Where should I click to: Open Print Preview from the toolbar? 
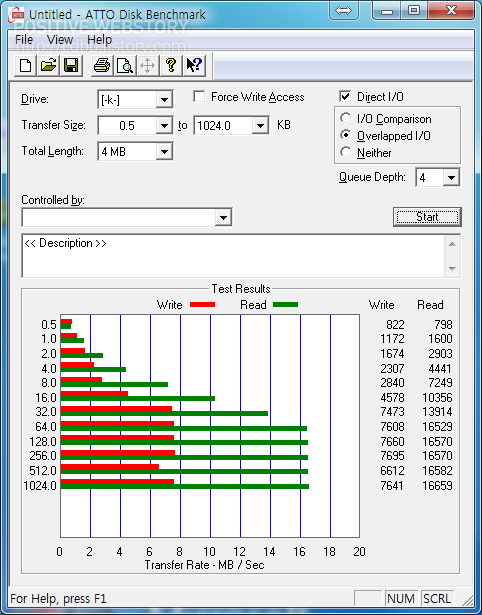(125, 65)
